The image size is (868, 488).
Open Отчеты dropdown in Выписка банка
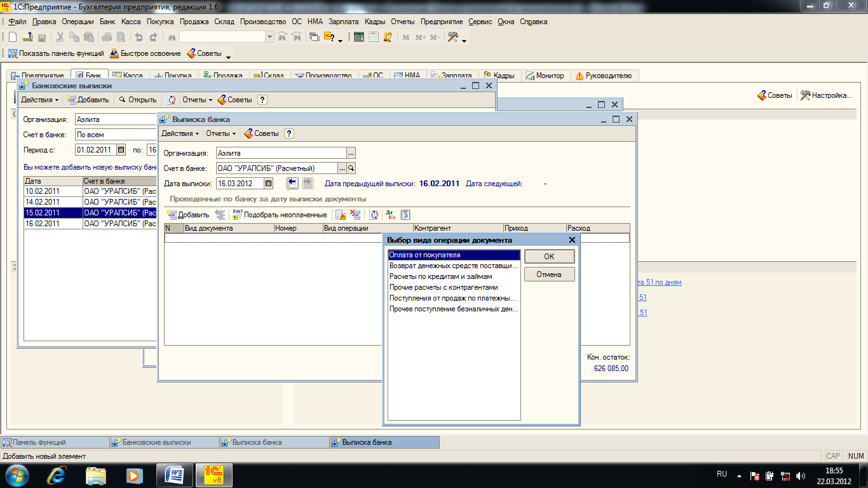[220, 133]
